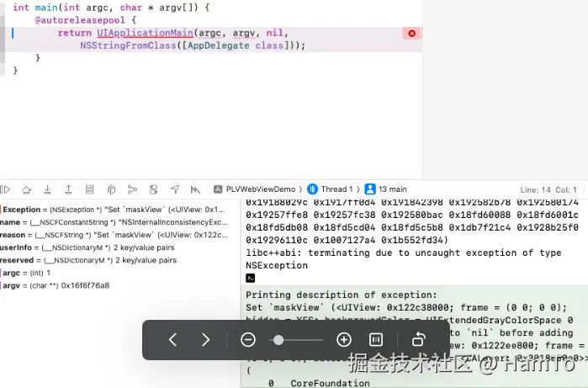The height and width of the screenshot is (388, 588).
Task: Select the reason variable row
Action: 114,235
